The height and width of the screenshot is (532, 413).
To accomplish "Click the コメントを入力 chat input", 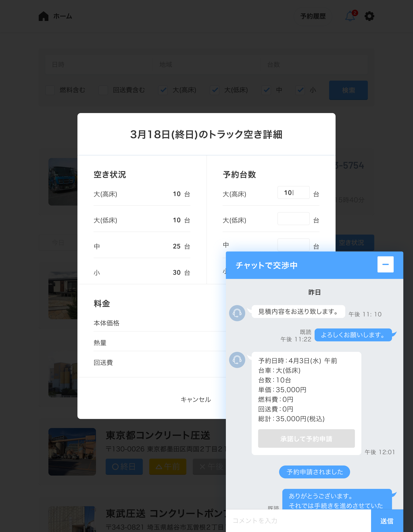I will click(298, 521).
